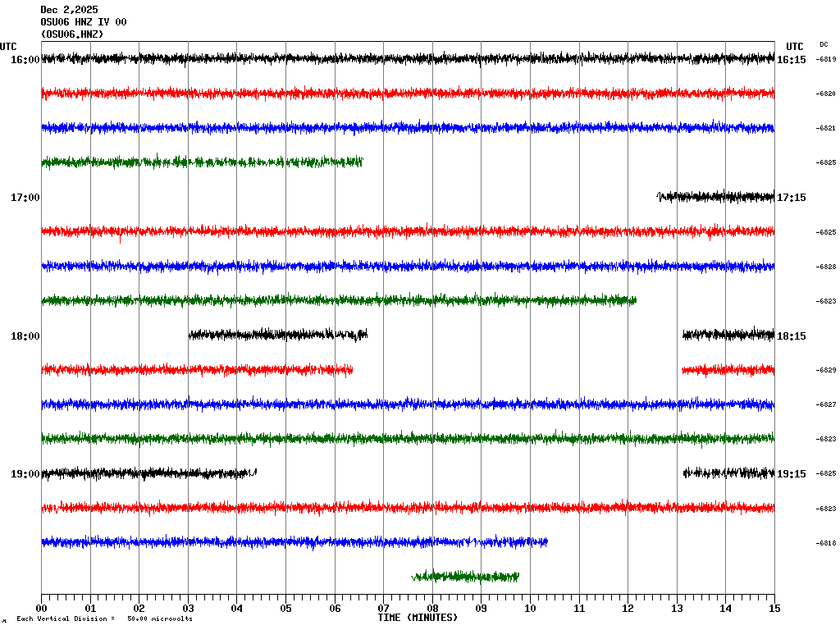Select the 19:00 UTC row label
Screen dimensions: 840x630
25,474
